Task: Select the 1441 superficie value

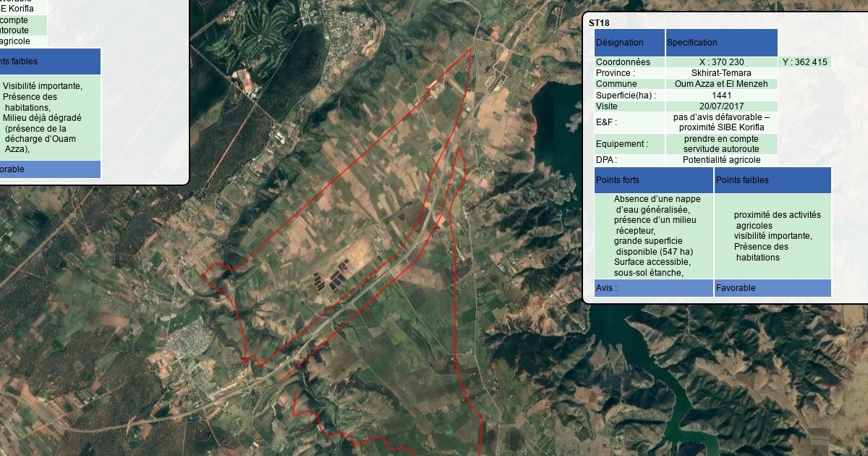Action: (x=721, y=95)
